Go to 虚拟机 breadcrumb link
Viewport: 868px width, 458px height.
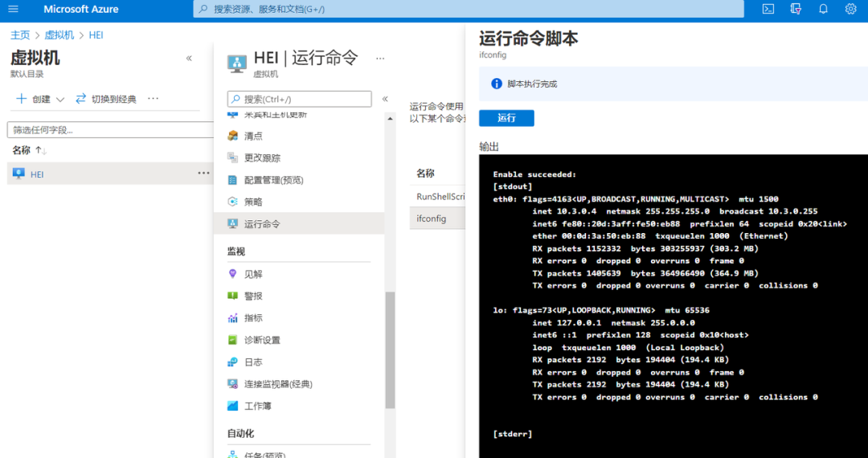click(59, 35)
